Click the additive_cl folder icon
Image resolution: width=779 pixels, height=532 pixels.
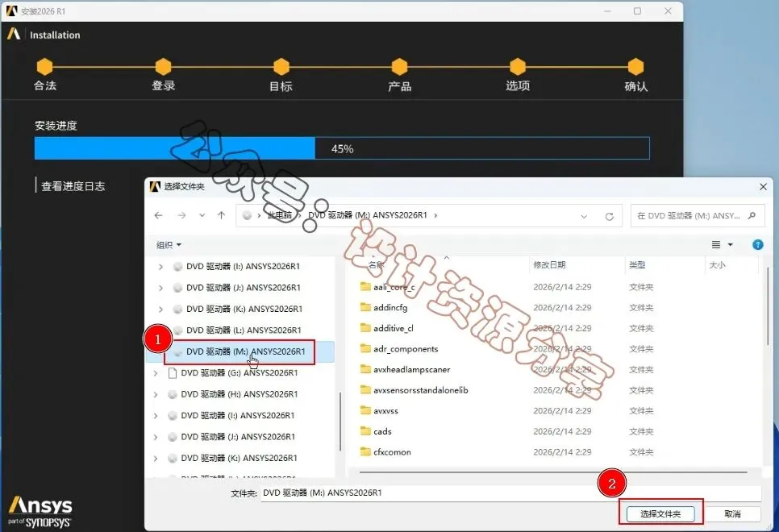[x=365, y=328]
